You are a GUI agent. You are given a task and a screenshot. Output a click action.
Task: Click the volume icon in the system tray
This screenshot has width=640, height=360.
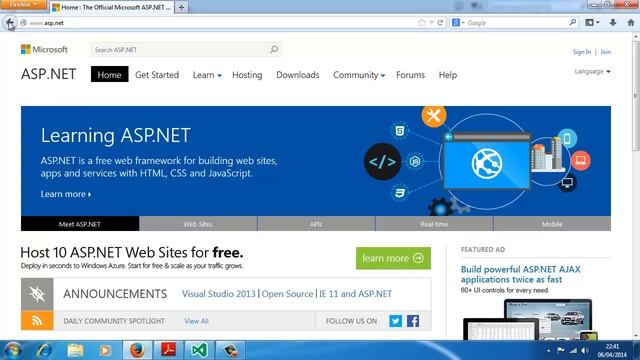[584, 350]
